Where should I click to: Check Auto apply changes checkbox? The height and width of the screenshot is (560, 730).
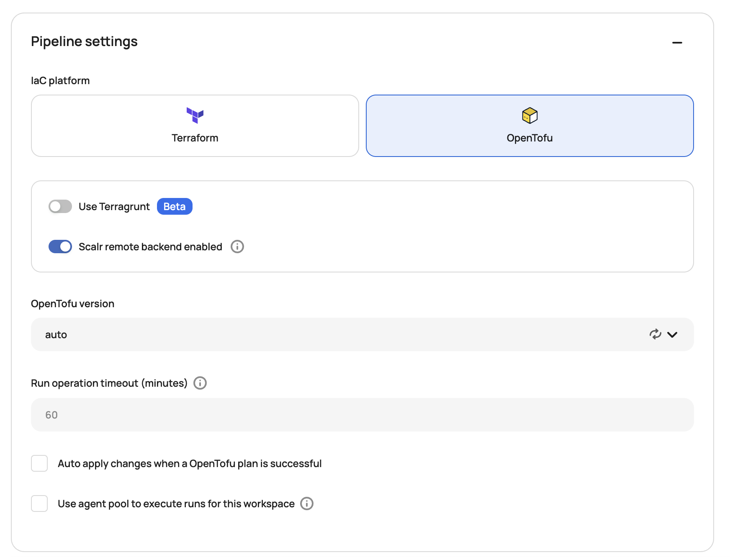click(x=39, y=463)
